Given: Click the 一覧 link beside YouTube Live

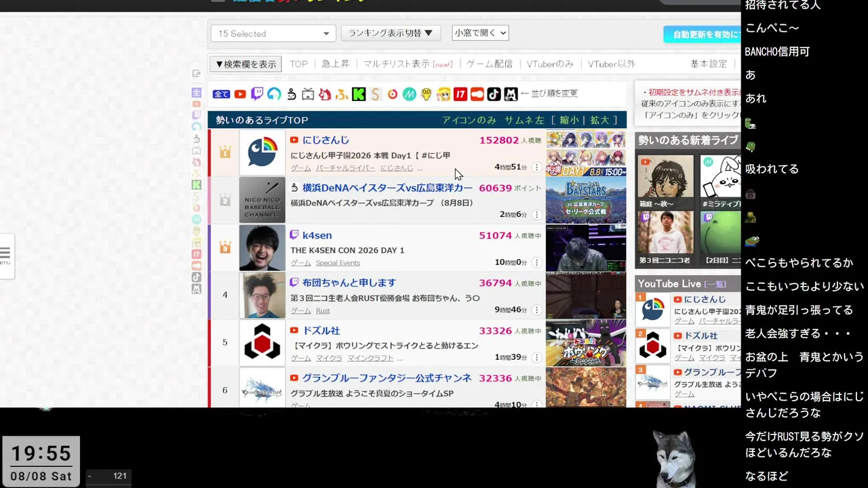Looking at the screenshot, I should 715,284.
